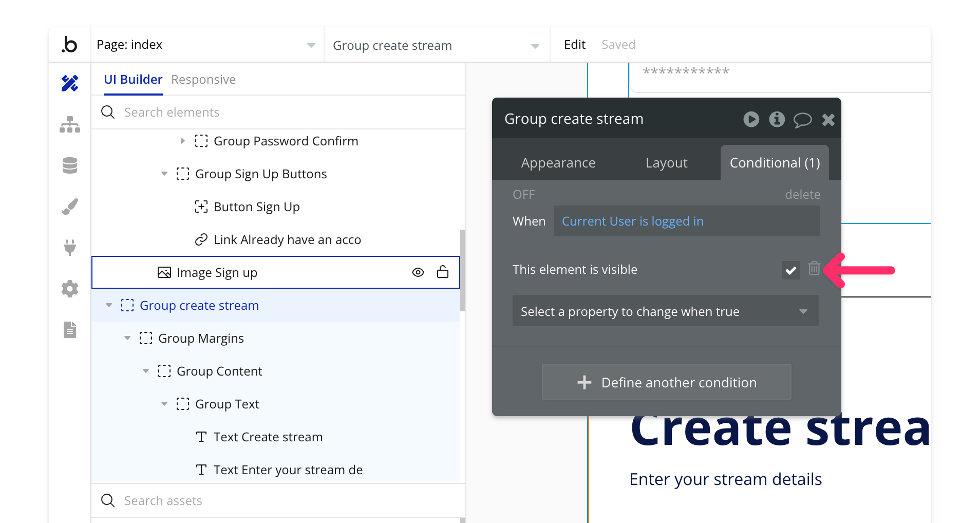This screenshot has height=523, width=980.
Task: Open the Logs document icon
Action: [70, 329]
